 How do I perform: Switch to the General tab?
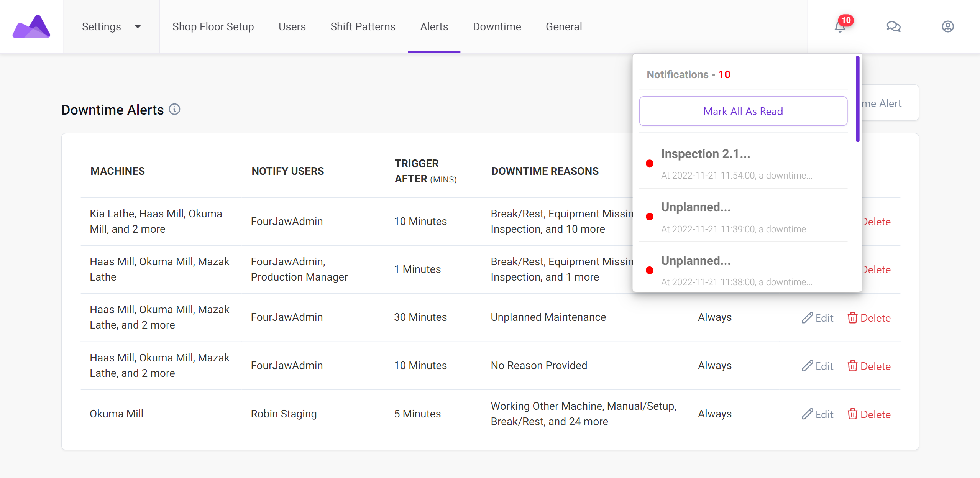564,26
